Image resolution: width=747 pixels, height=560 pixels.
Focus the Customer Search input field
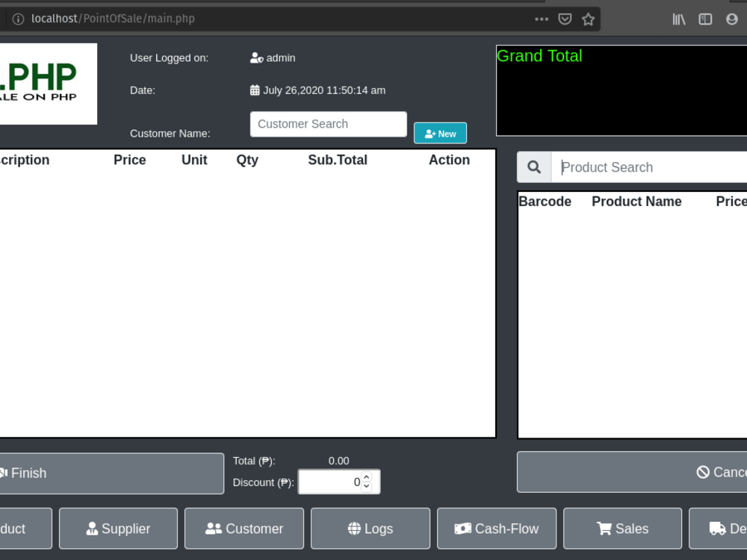pyautogui.click(x=327, y=124)
